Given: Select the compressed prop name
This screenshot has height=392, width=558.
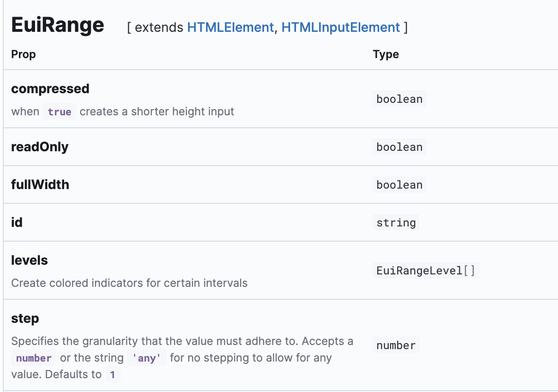Looking at the screenshot, I should coord(50,89).
